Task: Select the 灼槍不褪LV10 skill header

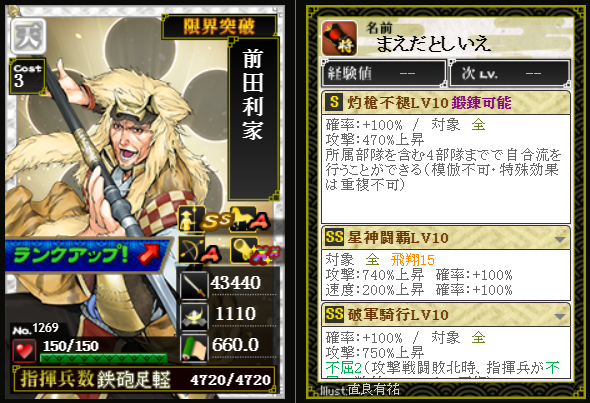Action: [446, 102]
